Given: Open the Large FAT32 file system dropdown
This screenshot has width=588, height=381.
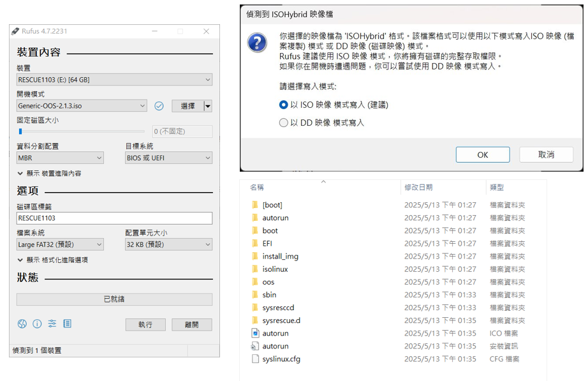Looking at the screenshot, I should (x=60, y=244).
